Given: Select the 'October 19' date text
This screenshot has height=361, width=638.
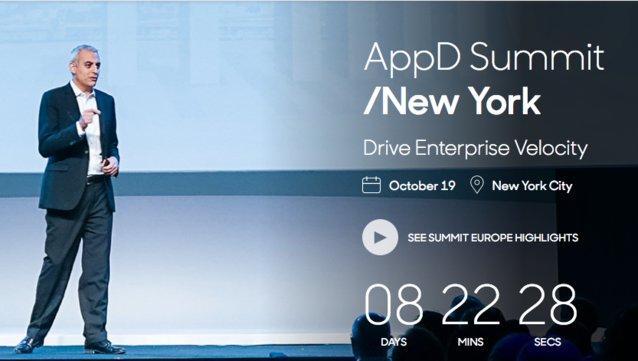Looking at the screenshot, I should click(x=422, y=186).
